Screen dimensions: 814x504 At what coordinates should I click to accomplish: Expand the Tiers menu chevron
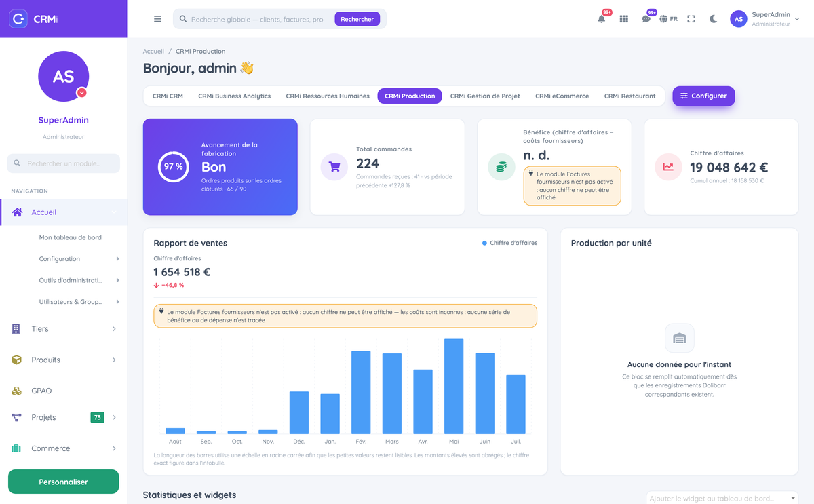pos(114,329)
